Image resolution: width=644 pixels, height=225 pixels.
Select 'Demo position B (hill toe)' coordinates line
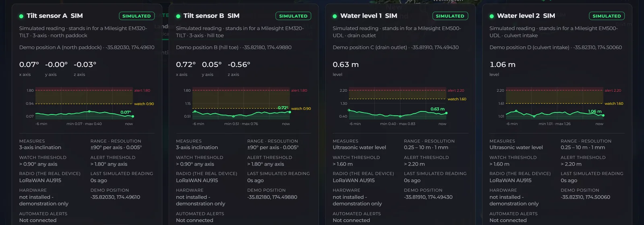pyautogui.click(x=233, y=47)
